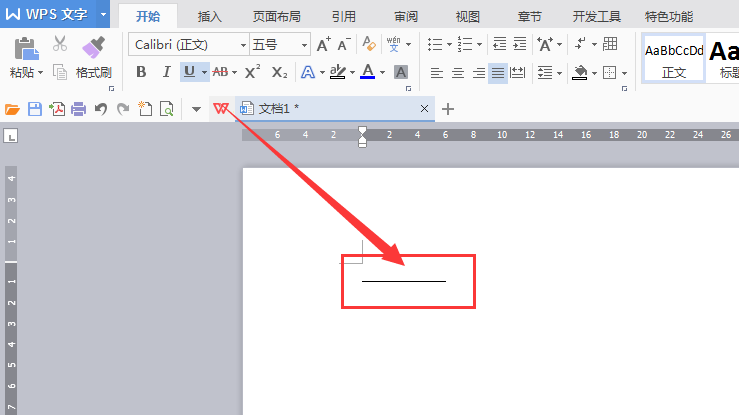The width and height of the screenshot is (739, 415).
Task: Save the document with disk icon
Action: [35, 109]
